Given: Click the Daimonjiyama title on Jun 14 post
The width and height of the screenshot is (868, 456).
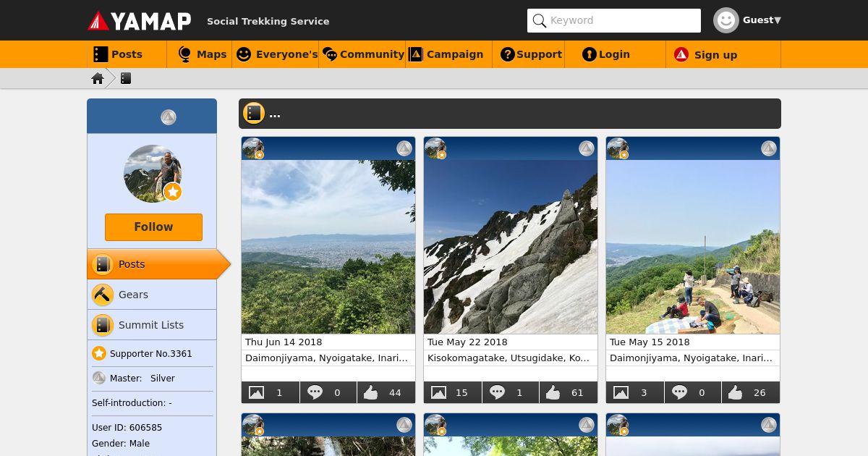Looking at the screenshot, I should click(326, 358).
